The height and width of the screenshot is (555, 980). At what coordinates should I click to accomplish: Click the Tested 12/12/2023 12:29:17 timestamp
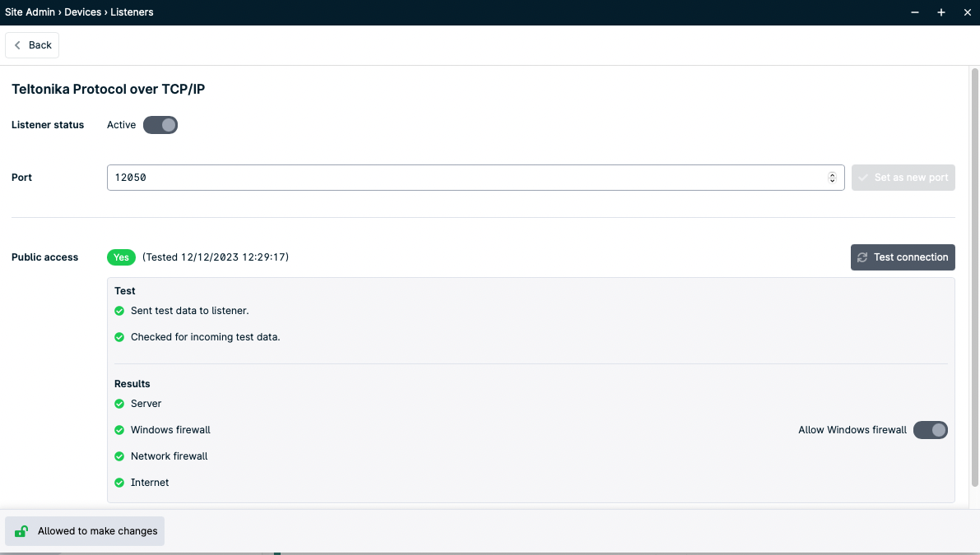click(x=216, y=257)
